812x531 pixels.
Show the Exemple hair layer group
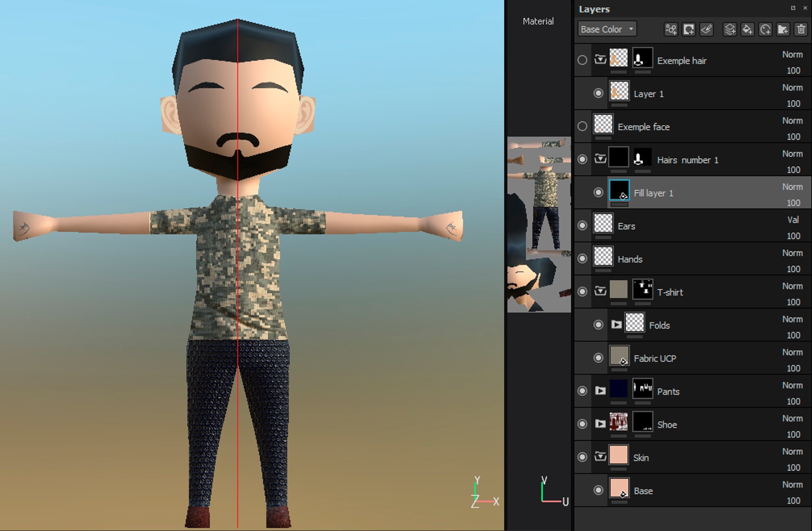582,60
